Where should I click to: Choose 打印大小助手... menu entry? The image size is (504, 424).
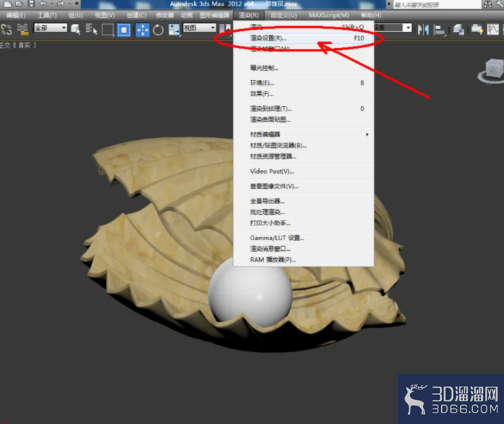(x=304, y=223)
